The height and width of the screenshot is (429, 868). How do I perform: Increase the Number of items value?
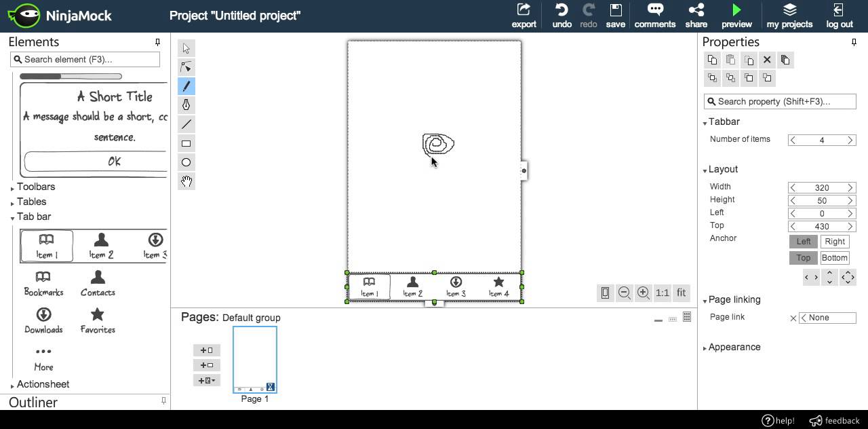point(850,141)
